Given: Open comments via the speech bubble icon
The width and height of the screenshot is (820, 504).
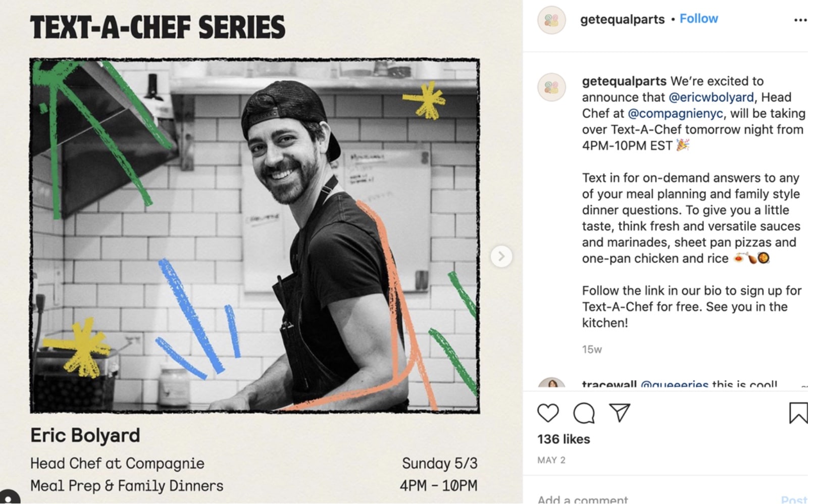Looking at the screenshot, I should 584,413.
